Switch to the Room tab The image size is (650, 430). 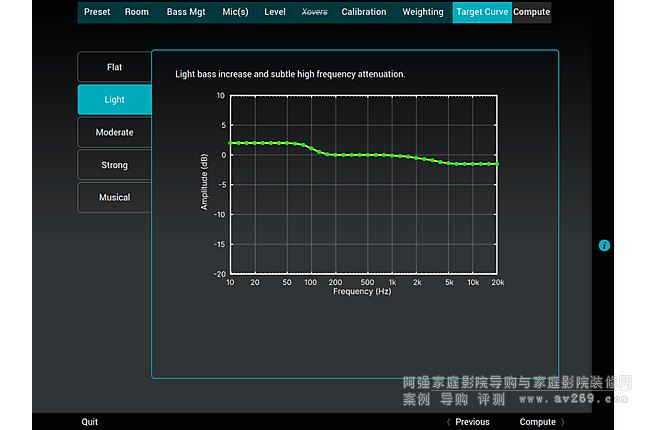tap(137, 12)
